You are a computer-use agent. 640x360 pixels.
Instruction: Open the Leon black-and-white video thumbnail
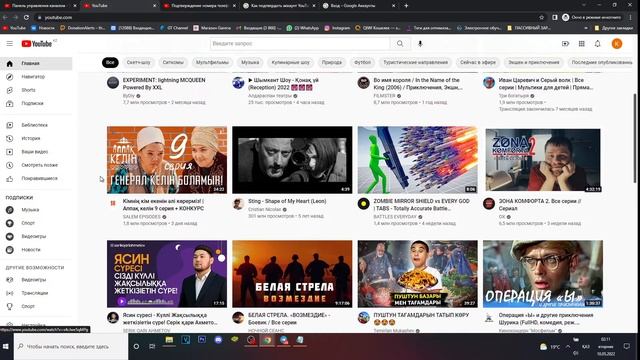pyautogui.click(x=292, y=160)
